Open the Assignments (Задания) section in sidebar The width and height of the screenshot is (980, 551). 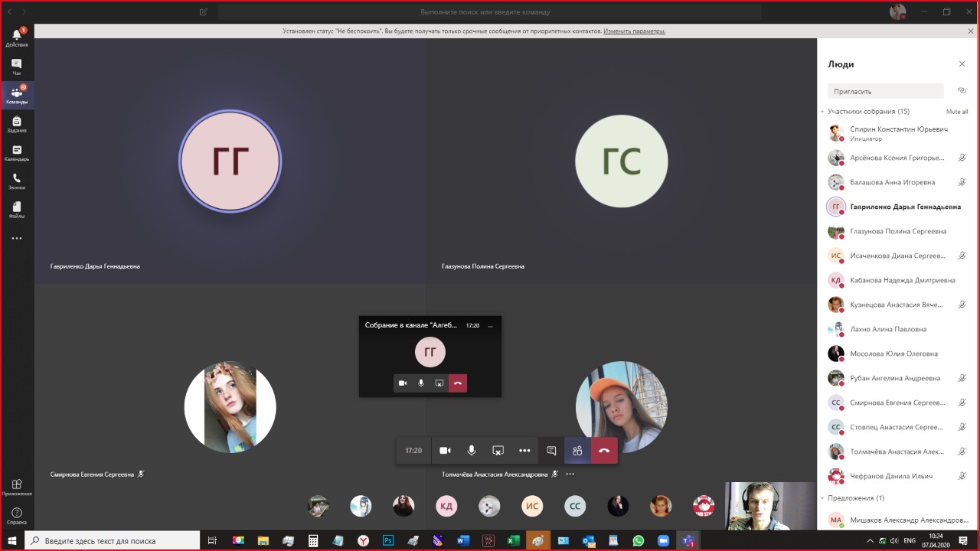(x=16, y=124)
